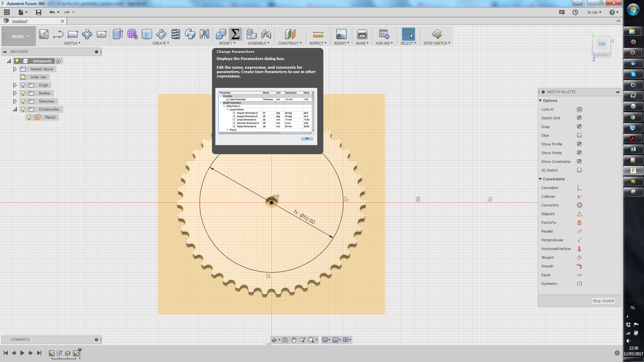
Task: Open the Inspect tool menu
Action: [x=318, y=43]
